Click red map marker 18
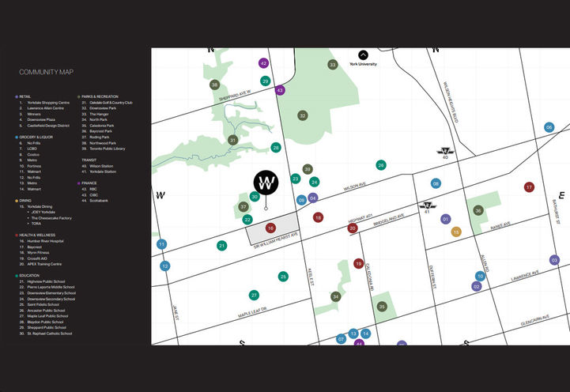This screenshot has height=392, width=570. click(x=318, y=217)
